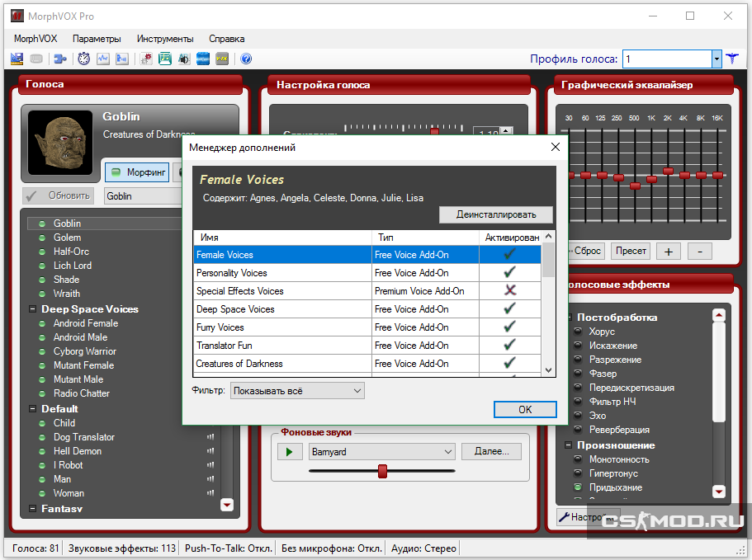
Task: Toggle the Монотонность effect
Action: pos(579,459)
